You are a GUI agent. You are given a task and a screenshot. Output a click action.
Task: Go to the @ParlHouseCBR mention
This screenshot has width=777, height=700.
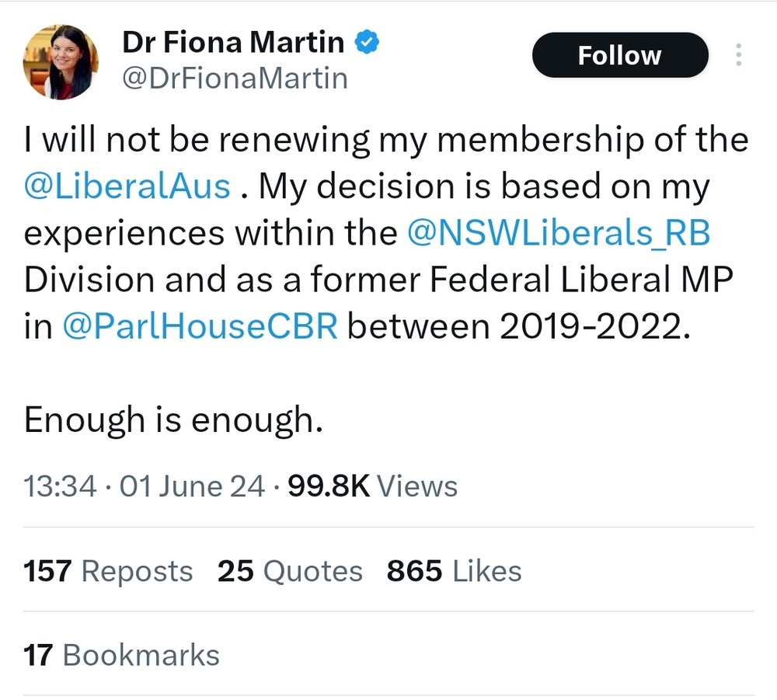click(200, 327)
